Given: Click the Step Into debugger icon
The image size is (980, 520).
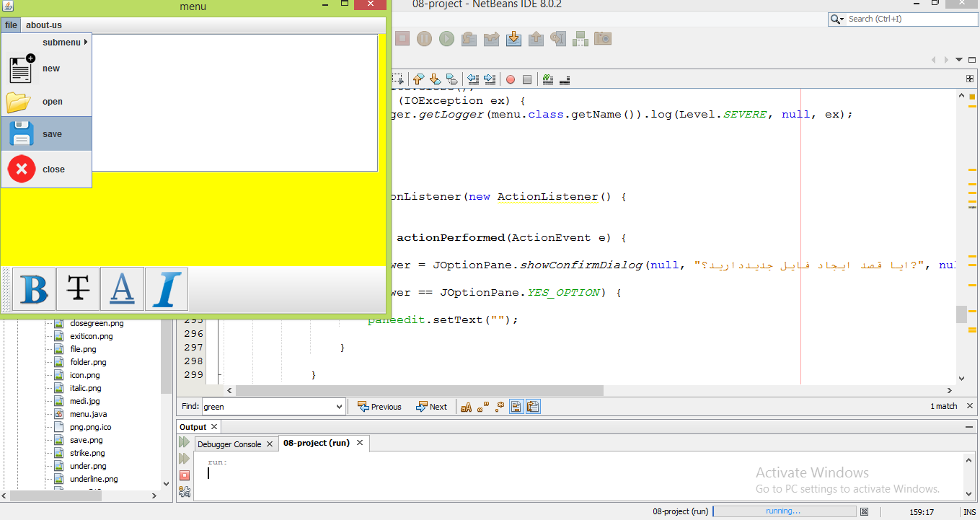Looking at the screenshot, I should [x=513, y=38].
